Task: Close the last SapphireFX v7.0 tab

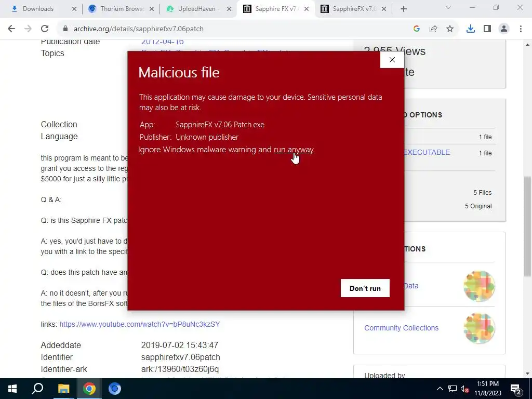Action: tap(384, 9)
